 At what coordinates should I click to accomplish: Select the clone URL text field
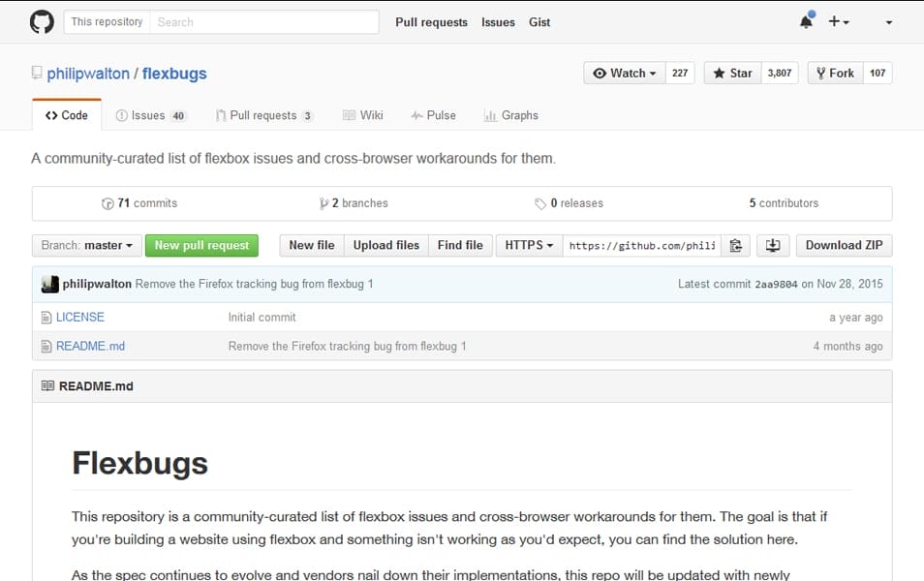[x=642, y=245]
